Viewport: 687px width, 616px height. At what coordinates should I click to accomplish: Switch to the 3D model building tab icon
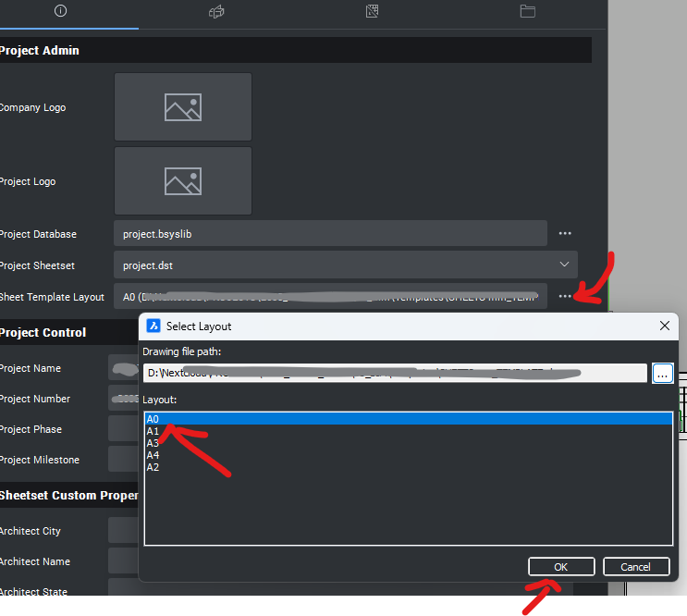pos(216,12)
